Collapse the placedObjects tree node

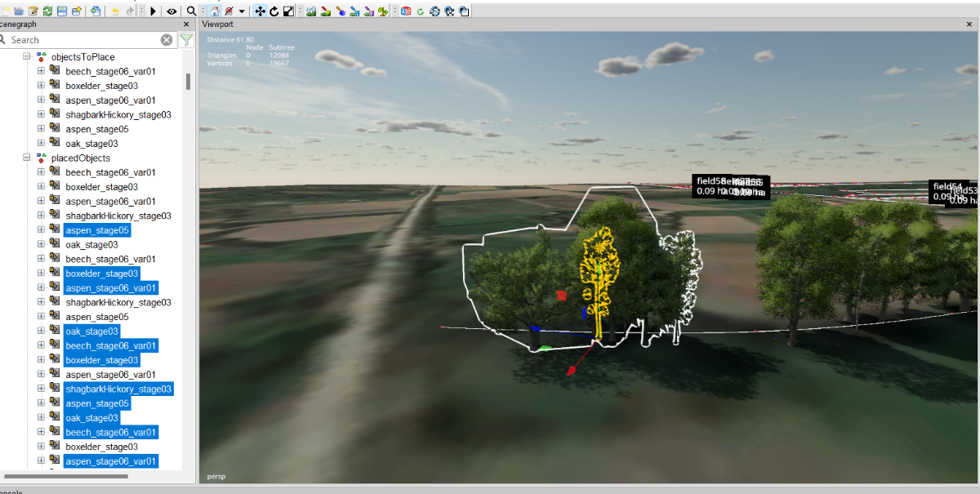(27, 158)
